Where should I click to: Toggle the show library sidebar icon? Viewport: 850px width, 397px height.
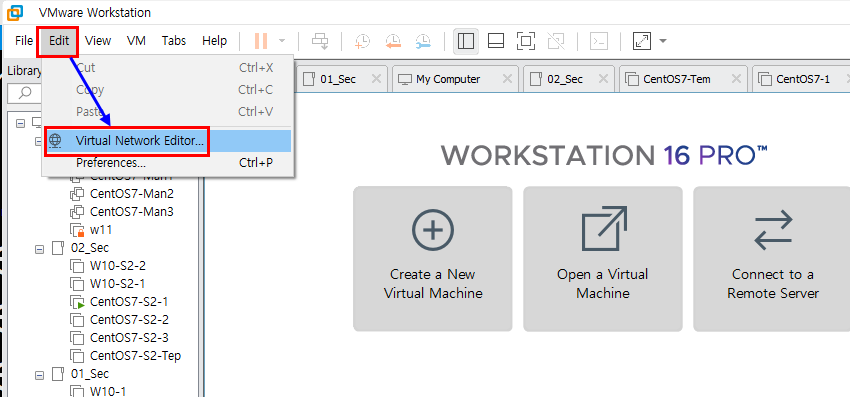[466, 41]
